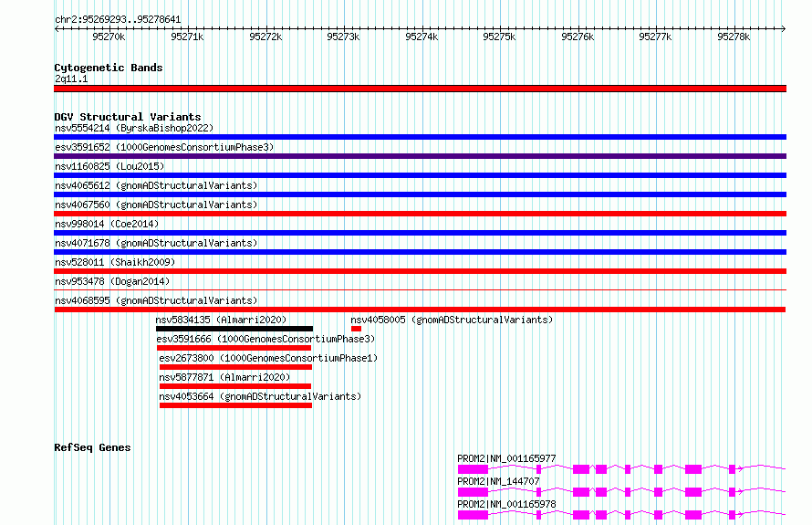Click the Cytogenetic Bands track title
The width and height of the screenshot is (812, 525).
(109, 68)
